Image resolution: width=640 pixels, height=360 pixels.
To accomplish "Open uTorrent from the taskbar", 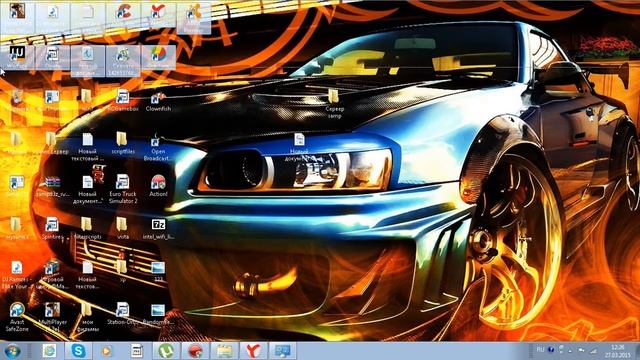I will click(x=166, y=351).
